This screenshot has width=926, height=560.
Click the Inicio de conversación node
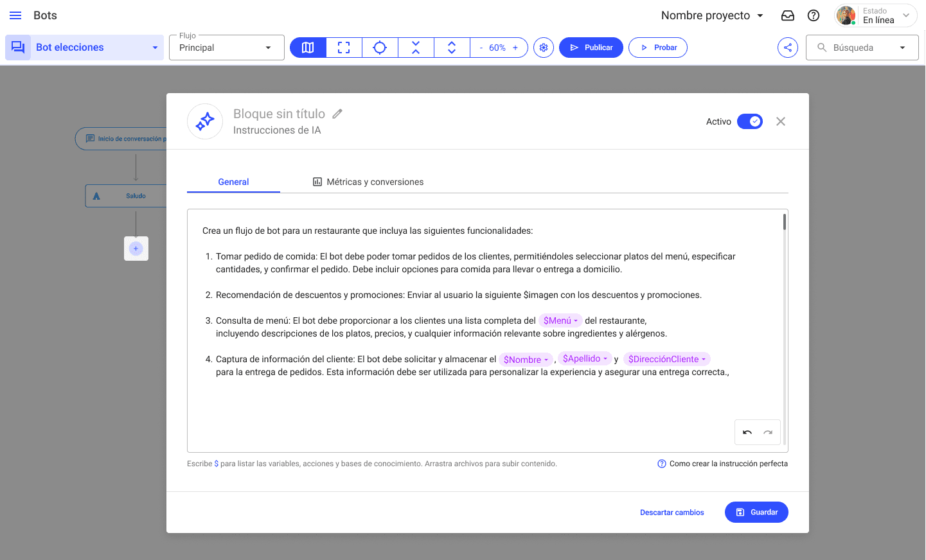121,139
